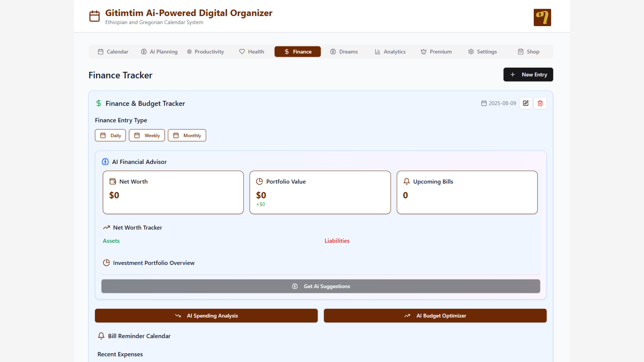Click the pie chart icon on the Portfolio Value card
This screenshot has height=362, width=644.
tap(259, 181)
